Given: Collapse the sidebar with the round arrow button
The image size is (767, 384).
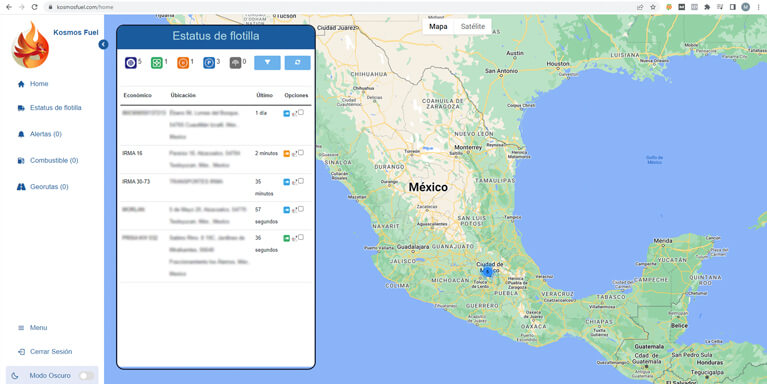Looking at the screenshot, I should pos(103,45).
